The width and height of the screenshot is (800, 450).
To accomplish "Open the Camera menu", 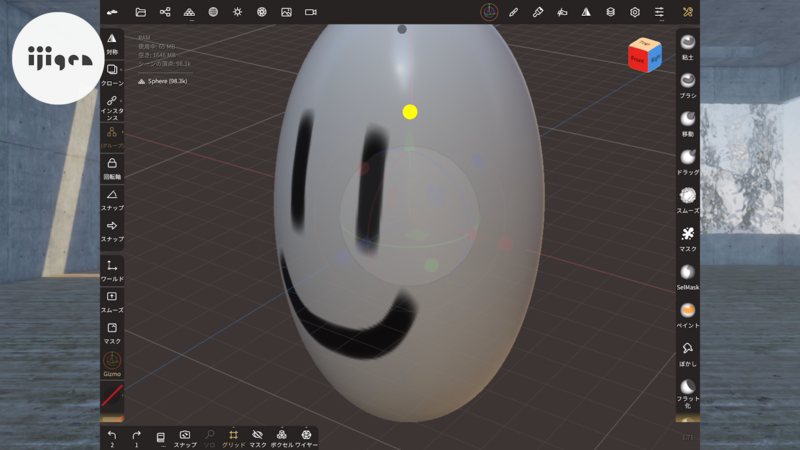I will 311,12.
